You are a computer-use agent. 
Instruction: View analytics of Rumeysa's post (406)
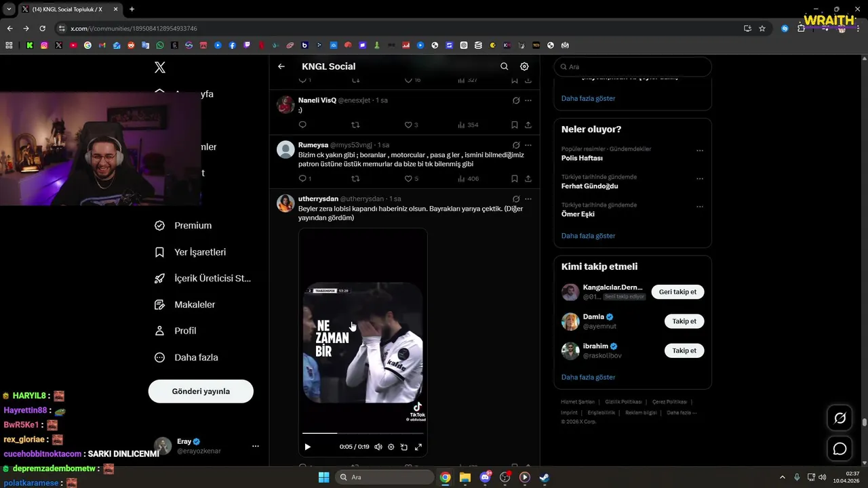click(x=468, y=179)
